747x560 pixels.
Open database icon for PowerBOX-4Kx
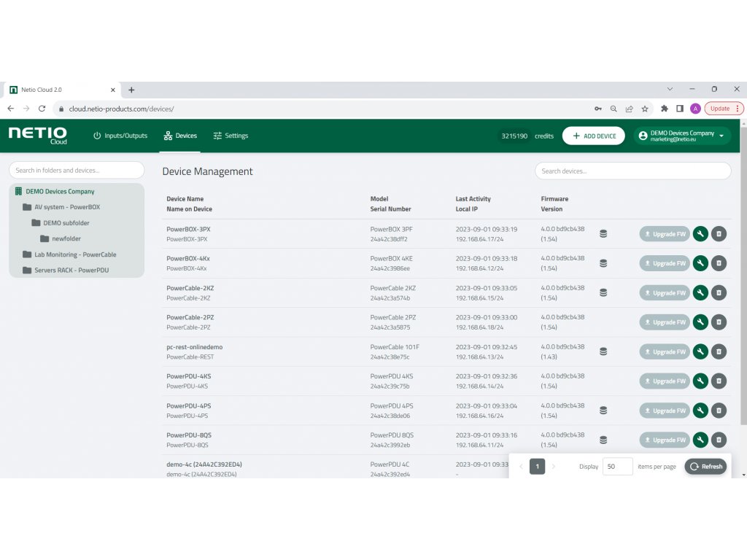603,263
